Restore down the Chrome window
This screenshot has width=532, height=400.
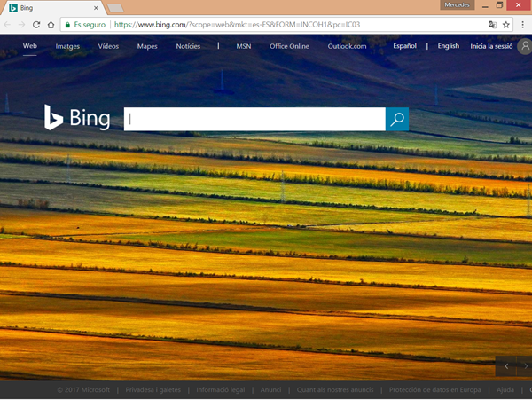[x=499, y=5]
